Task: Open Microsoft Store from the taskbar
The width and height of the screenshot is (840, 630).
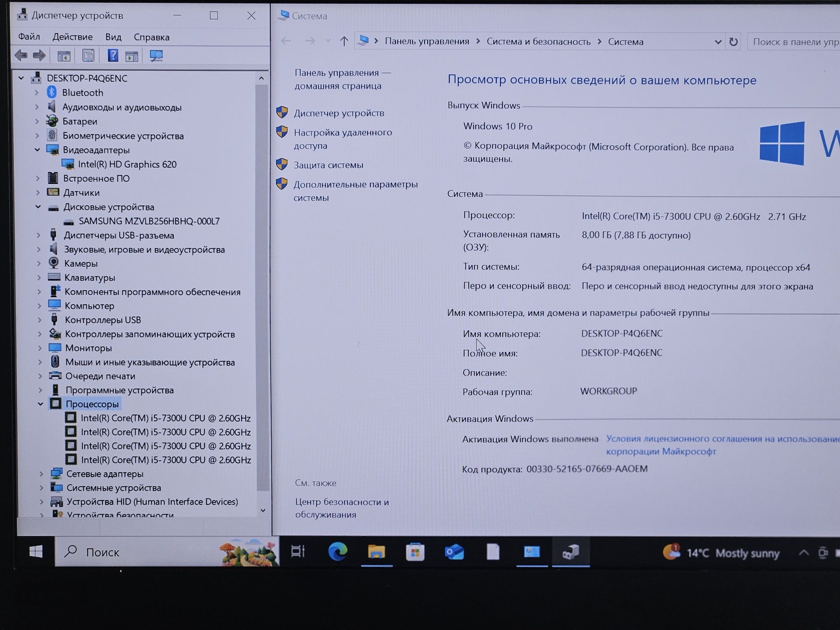Action: coord(415,552)
